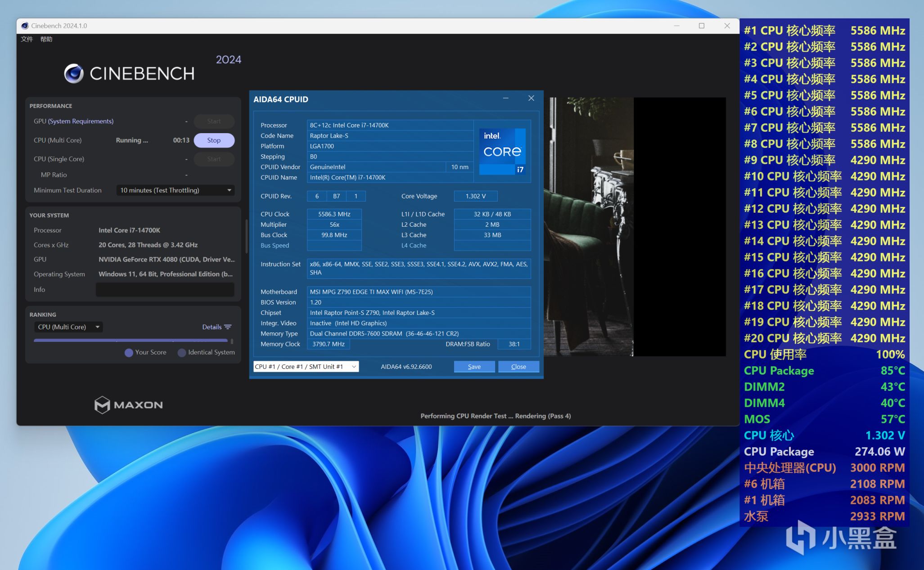Expand the CPU (Multi Core) ranking dropdown
924x570 pixels.
68,327
